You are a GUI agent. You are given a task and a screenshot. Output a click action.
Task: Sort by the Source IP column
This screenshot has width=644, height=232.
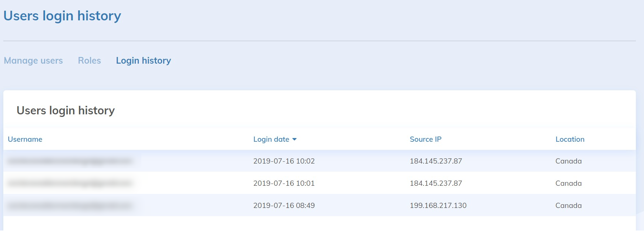point(425,139)
